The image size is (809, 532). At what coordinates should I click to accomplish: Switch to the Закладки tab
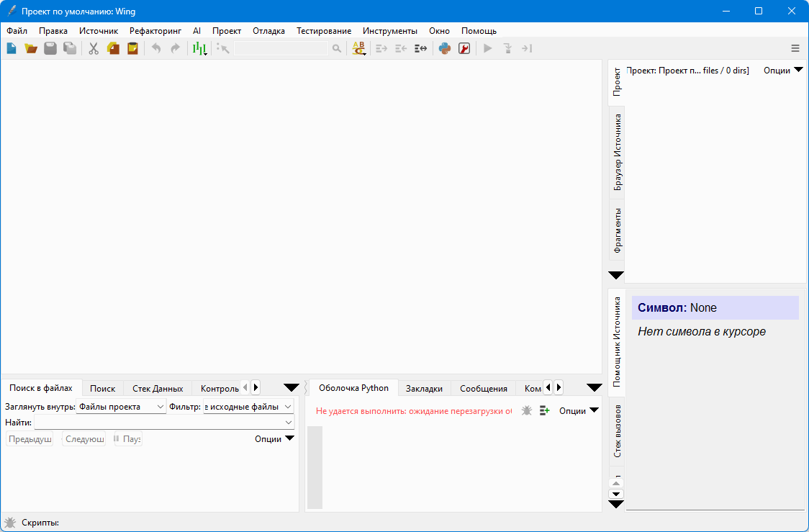[x=424, y=388]
